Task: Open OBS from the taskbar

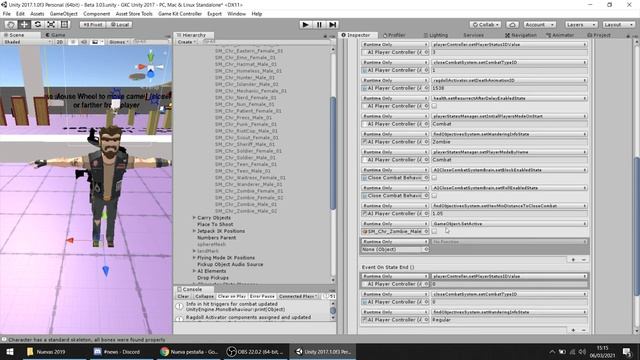Action: click(256, 351)
